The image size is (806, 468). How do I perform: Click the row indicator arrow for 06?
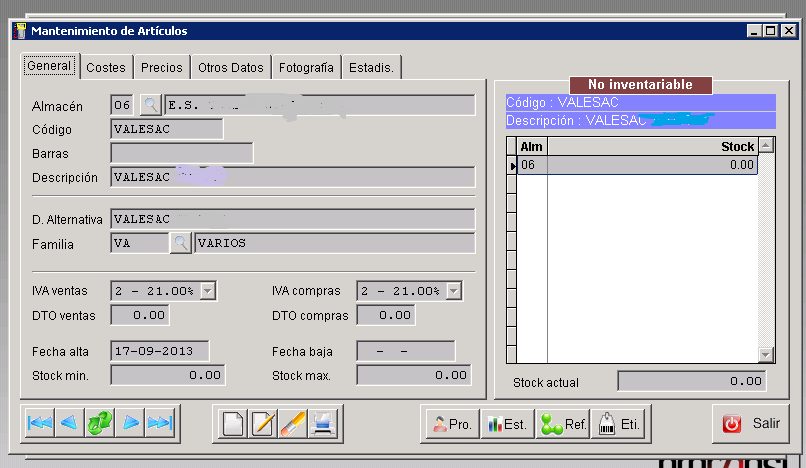[x=512, y=166]
